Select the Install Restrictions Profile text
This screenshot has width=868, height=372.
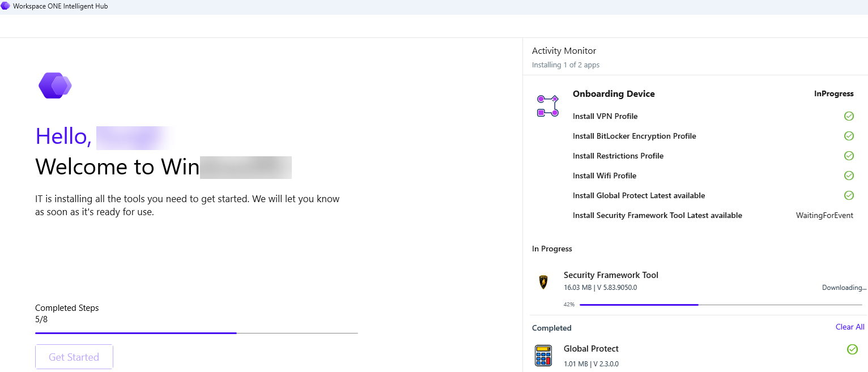(x=618, y=156)
